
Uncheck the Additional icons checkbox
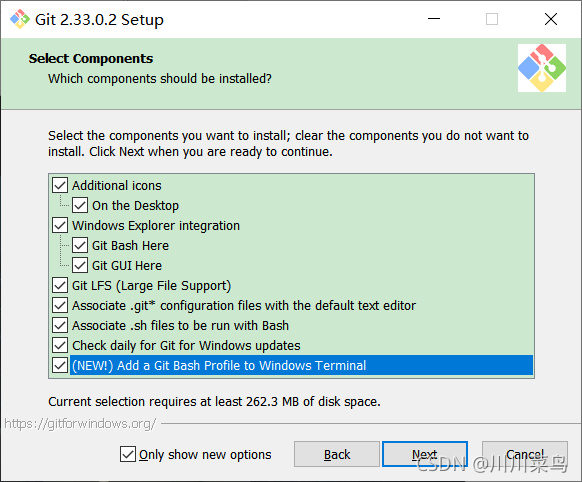[60, 185]
